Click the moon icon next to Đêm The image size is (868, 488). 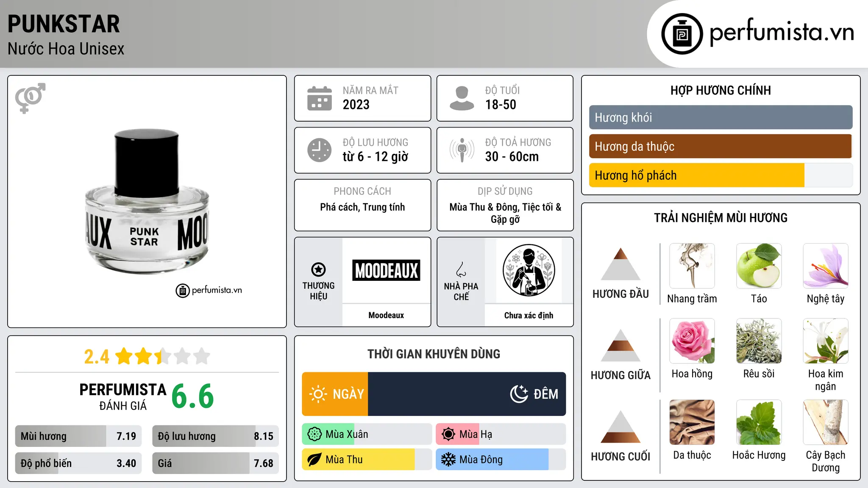point(519,394)
